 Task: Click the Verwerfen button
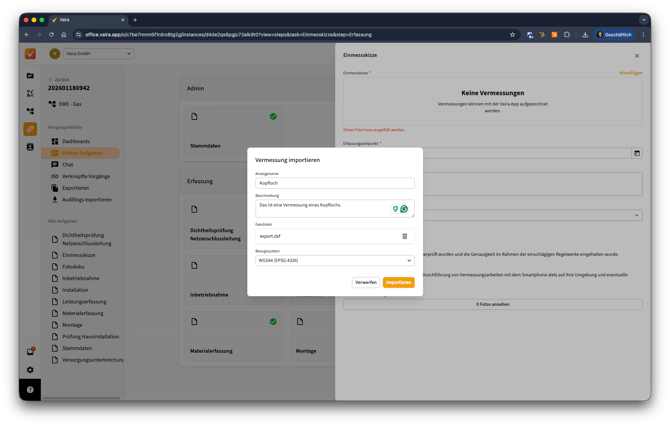(366, 282)
